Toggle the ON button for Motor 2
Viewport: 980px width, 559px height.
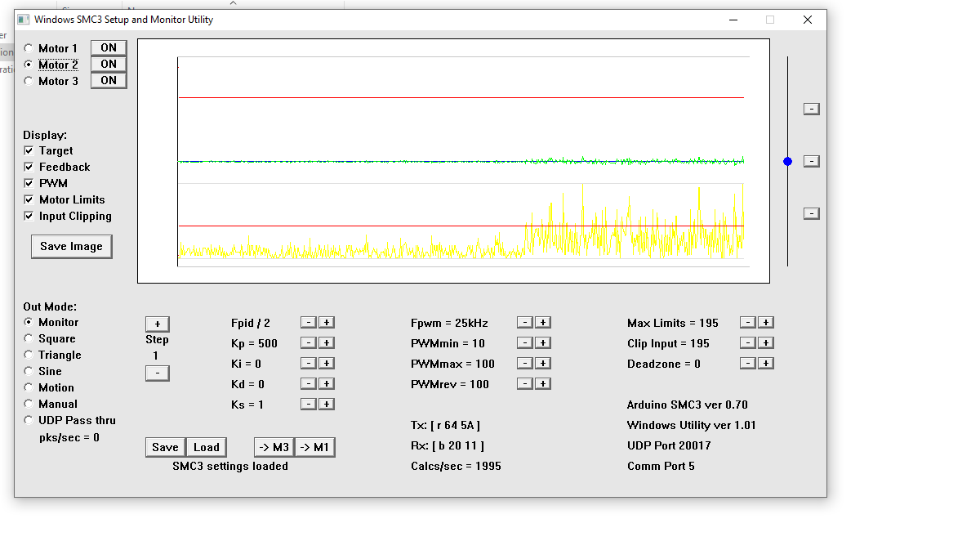(x=109, y=64)
